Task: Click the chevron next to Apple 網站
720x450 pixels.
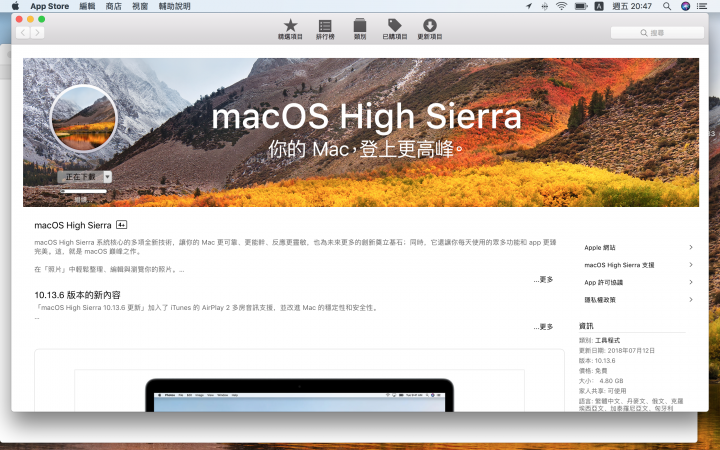Action: (x=691, y=248)
